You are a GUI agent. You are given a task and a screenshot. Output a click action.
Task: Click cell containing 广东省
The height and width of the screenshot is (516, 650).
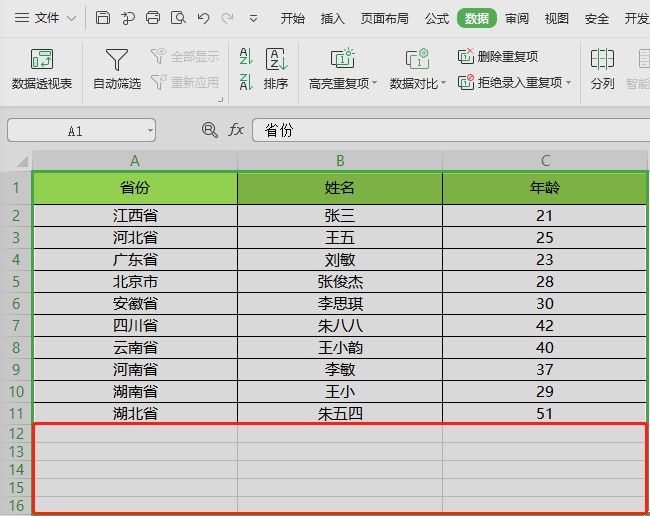click(135, 259)
